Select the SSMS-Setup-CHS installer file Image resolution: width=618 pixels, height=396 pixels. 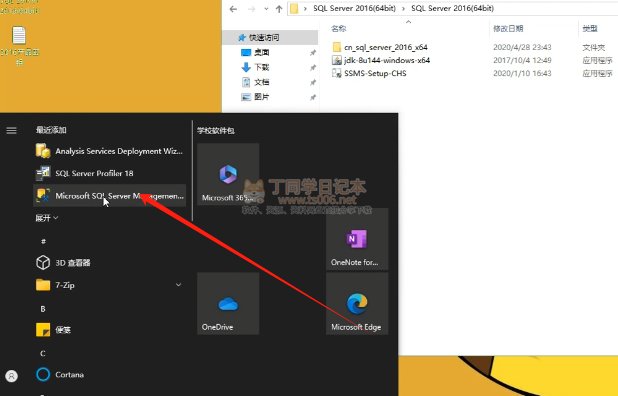[x=375, y=73]
